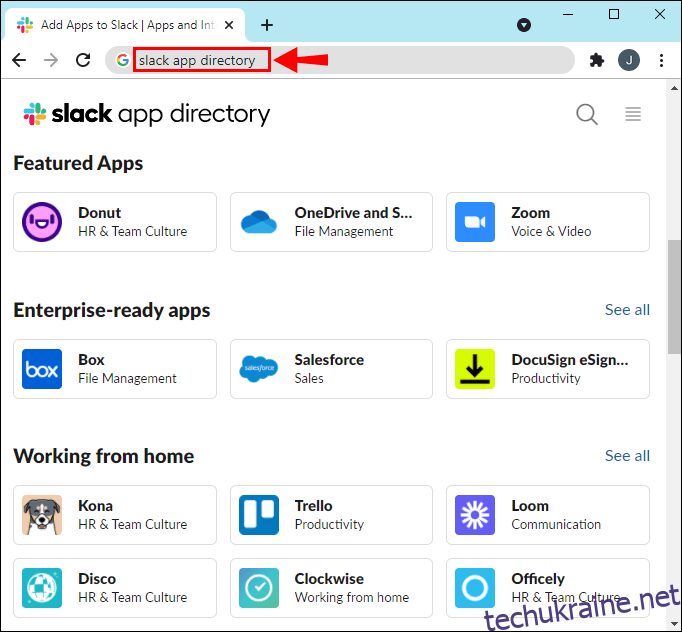Click the Enterprise-ready apps heading
This screenshot has height=632, width=682.
coord(112,310)
